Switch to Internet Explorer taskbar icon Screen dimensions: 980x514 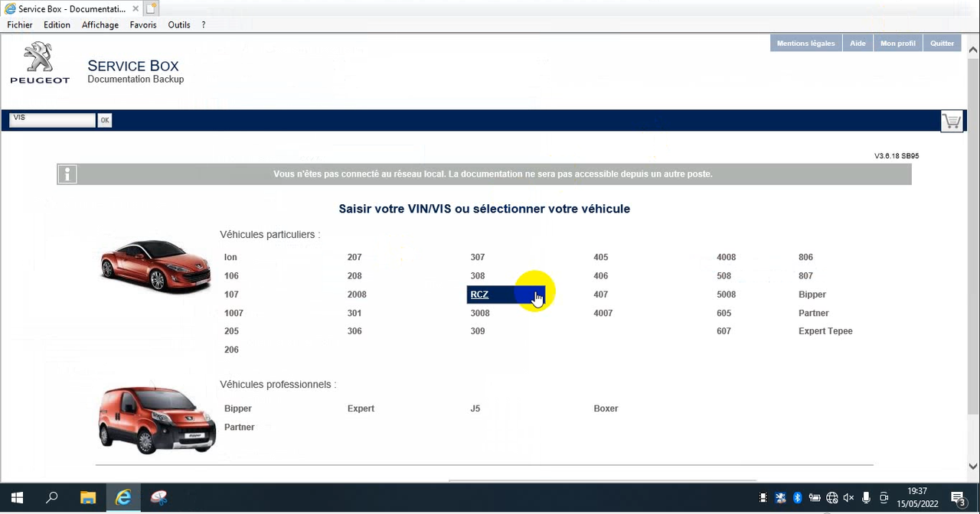[x=123, y=498]
